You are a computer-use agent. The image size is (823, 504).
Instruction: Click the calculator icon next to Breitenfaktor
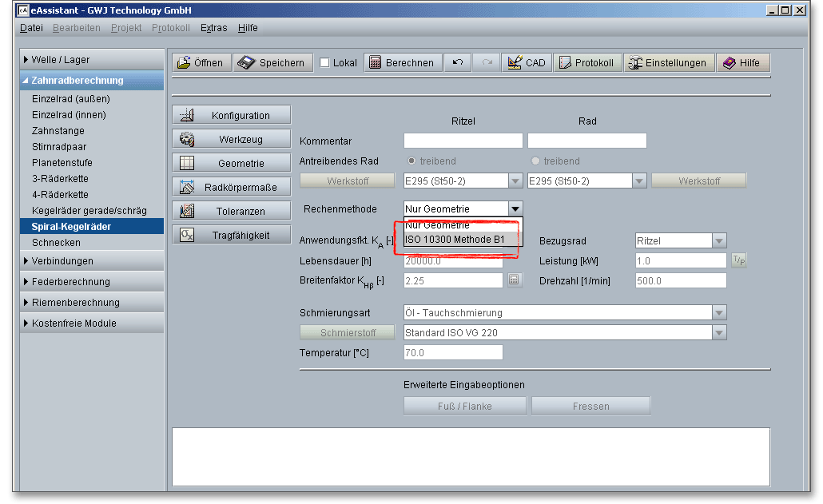click(514, 280)
